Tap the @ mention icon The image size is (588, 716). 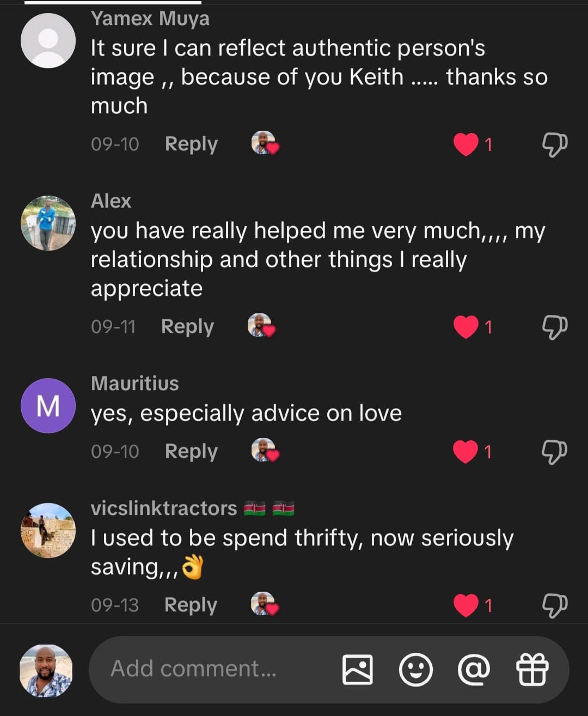(x=474, y=669)
